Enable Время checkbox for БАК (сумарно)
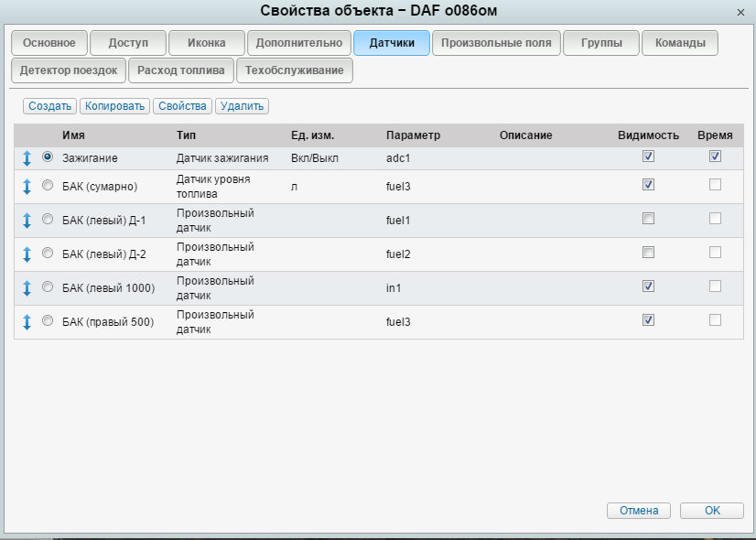Viewport: 756px width, 540px height. pos(715,185)
